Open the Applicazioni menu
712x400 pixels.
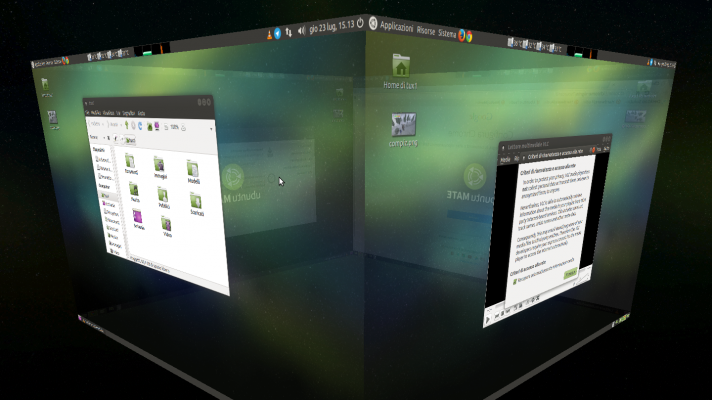coord(396,27)
